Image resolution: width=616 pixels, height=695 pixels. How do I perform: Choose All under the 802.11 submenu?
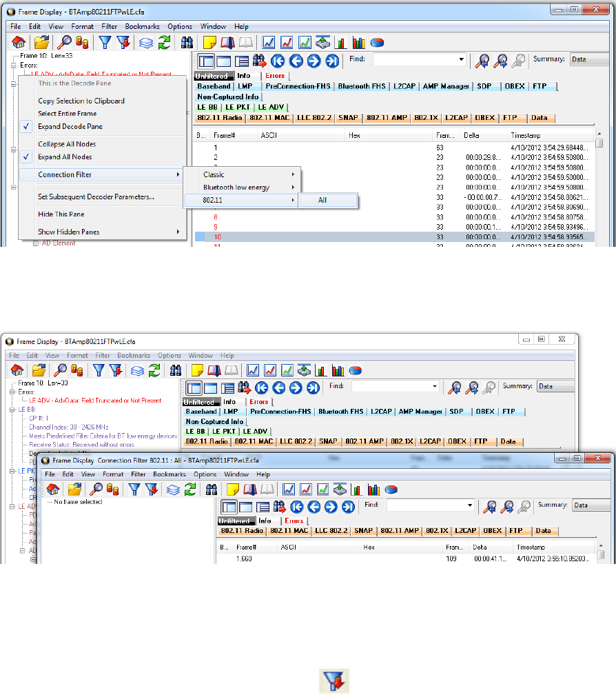327,201
